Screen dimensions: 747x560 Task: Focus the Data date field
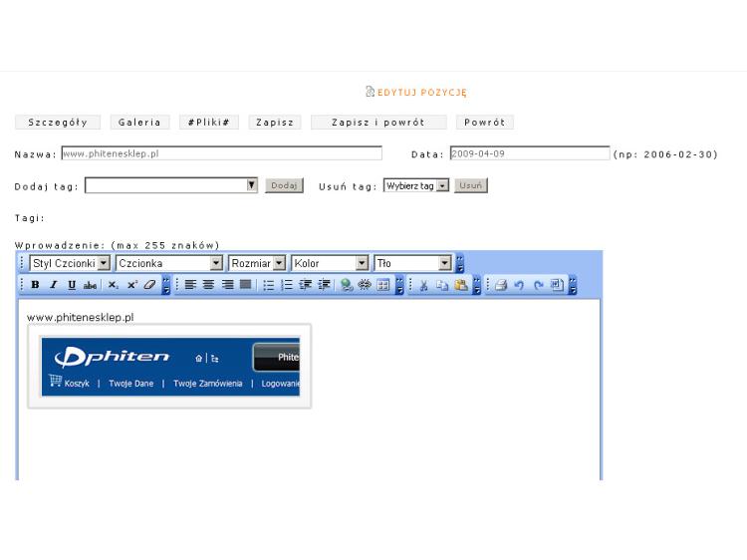click(x=530, y=153)
